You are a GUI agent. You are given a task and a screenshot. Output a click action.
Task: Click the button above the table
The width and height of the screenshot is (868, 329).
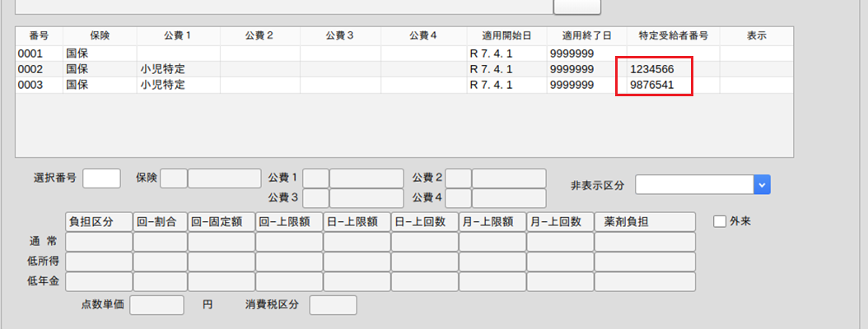pos(576,7)
